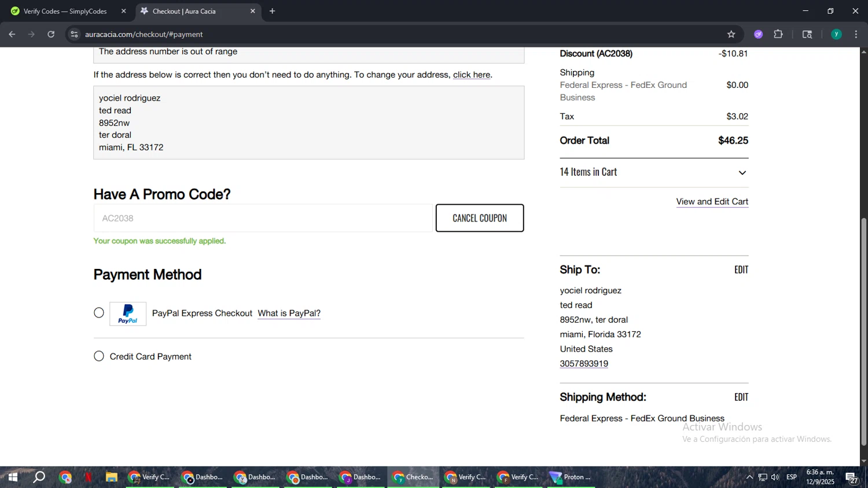
Task: Click the scrollbar down arrow
Action: click(863, 461)
